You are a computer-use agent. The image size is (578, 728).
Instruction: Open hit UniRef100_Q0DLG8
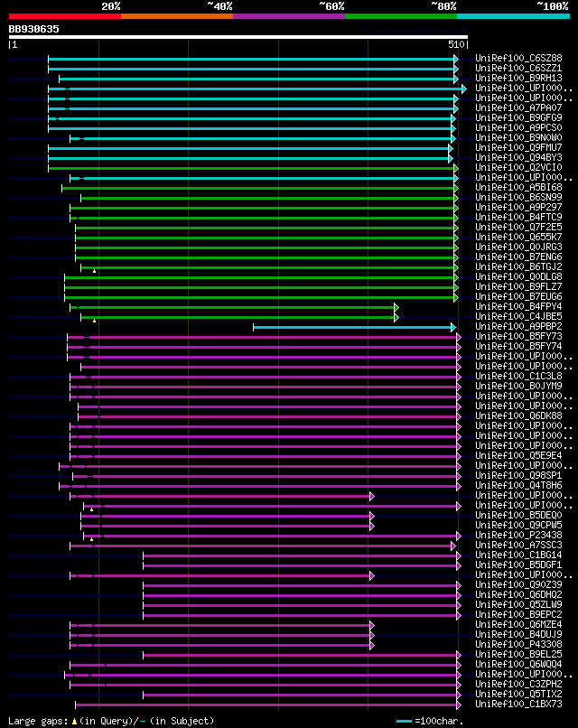(x=518, y=276)
